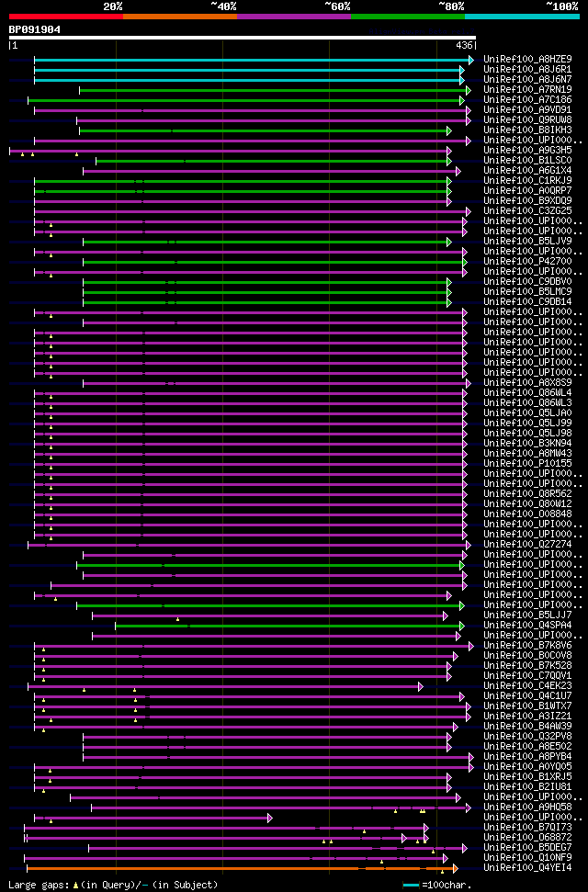Select the UniRef100_B5LJV9 label
588x892 pixels.
tap(527, 242)
